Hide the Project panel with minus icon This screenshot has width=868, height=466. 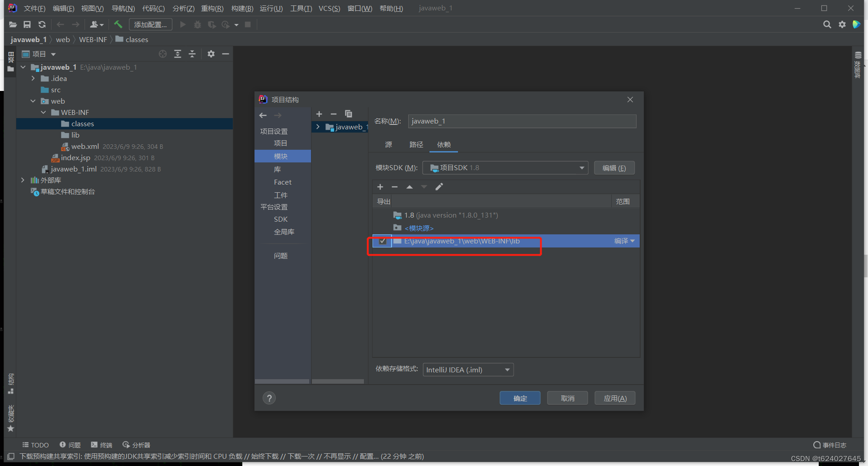[226, 54]
